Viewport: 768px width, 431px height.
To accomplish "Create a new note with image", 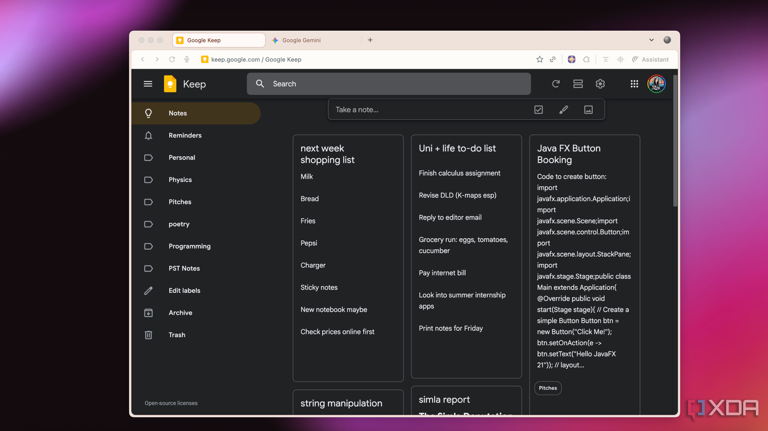I will 588,110.
